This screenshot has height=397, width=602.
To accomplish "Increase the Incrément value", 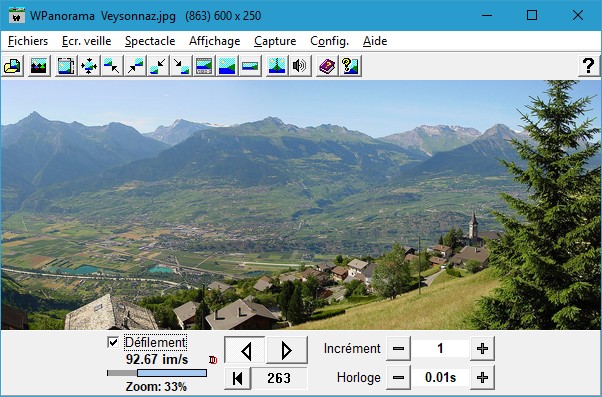I will tap(482, 349).
